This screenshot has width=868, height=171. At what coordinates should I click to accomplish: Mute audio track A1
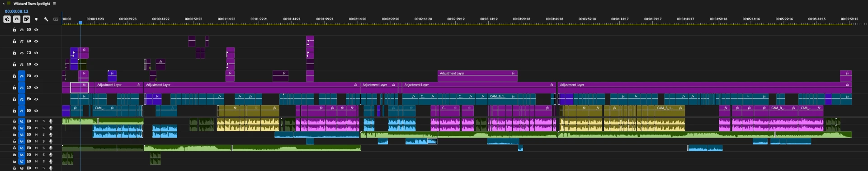36,121
